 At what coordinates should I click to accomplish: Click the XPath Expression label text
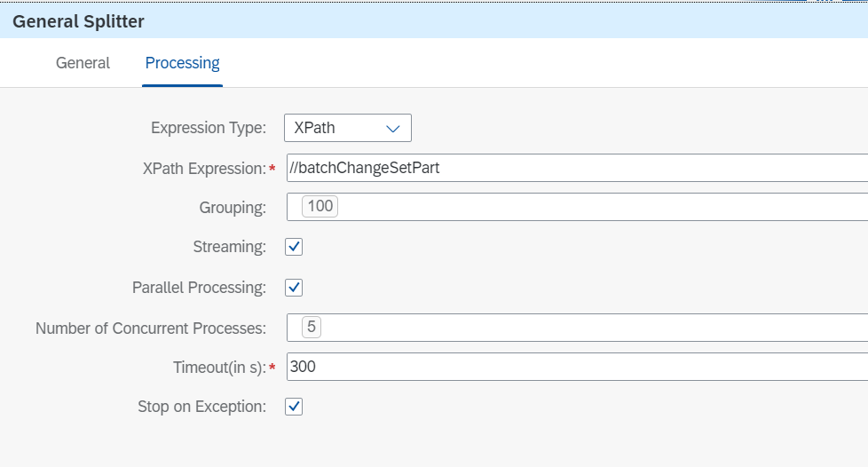(x=203, y=168)
